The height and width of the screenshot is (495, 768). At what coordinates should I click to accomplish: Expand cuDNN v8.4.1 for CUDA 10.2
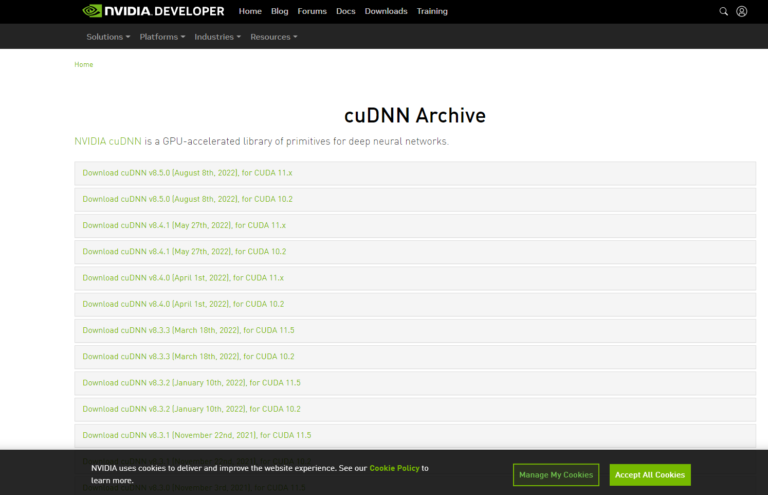coord(187,252)
